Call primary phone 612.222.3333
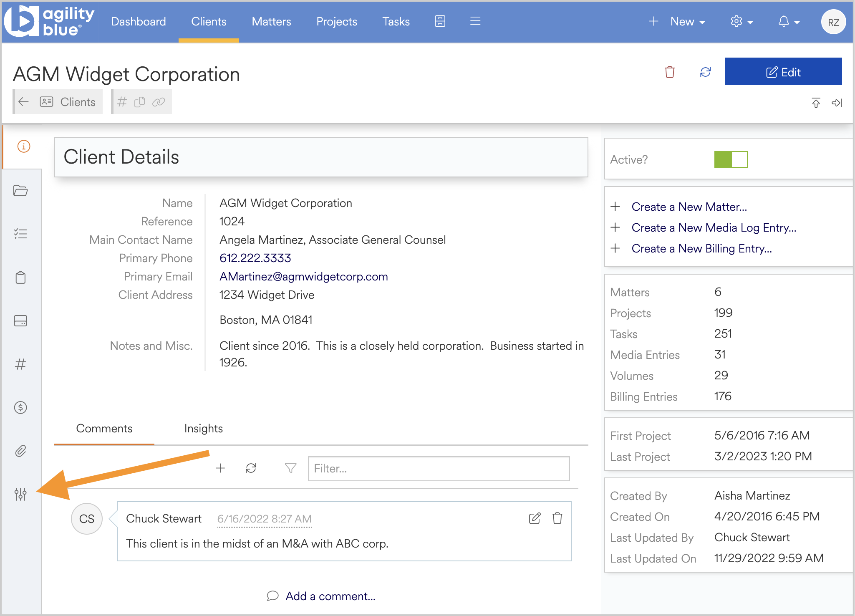 click(255, 258)
